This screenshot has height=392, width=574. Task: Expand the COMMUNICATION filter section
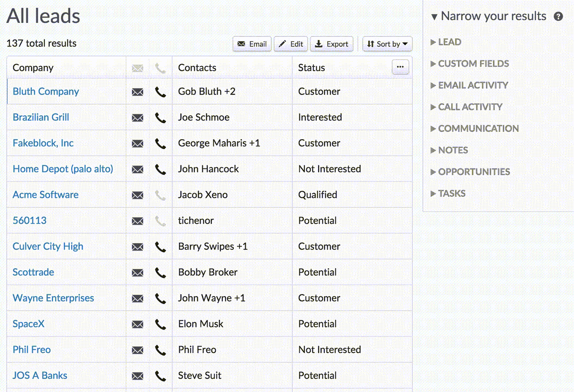coord(475,128)
